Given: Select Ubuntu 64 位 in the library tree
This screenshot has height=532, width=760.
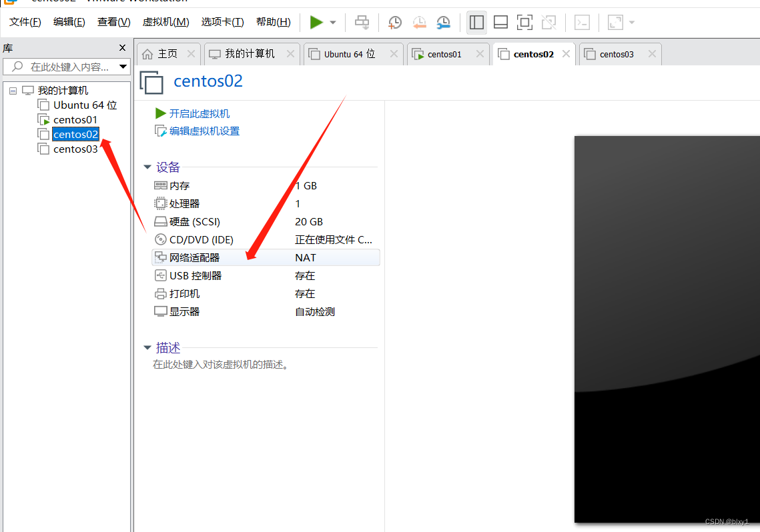Looking at the screenshot, I should tap(85, 105).
